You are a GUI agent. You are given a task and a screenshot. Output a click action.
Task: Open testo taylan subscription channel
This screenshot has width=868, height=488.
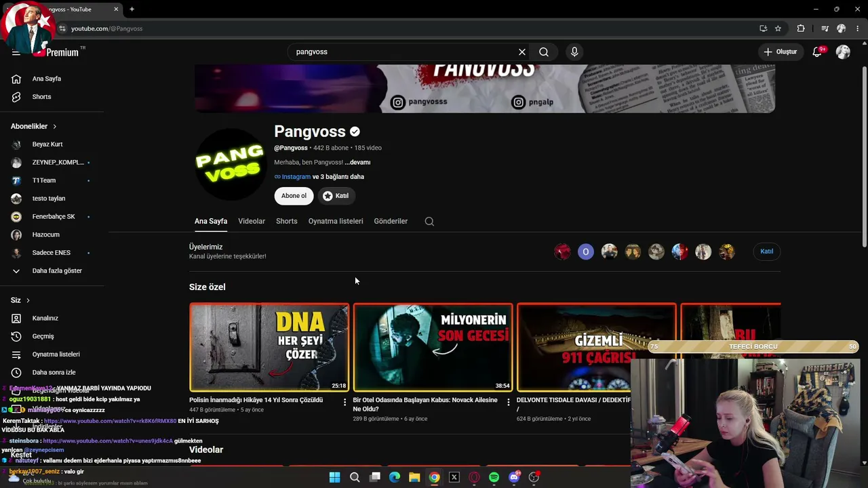coord(49,199)
